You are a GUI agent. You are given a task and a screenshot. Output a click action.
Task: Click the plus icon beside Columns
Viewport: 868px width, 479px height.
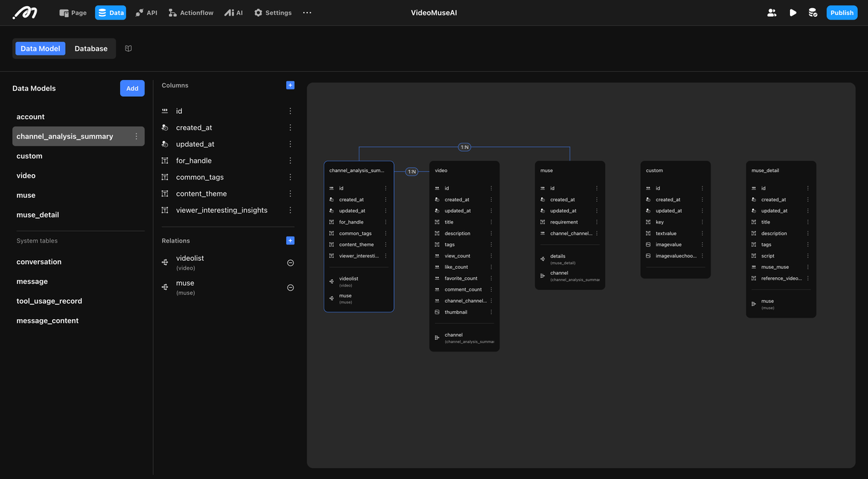tap(290, 85)
